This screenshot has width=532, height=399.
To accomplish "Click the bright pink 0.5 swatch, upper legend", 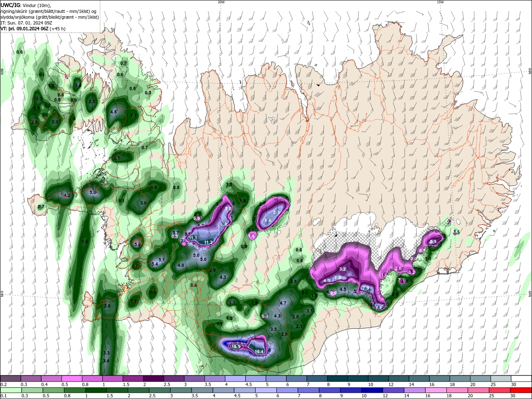I will click(x=71, y=379).
